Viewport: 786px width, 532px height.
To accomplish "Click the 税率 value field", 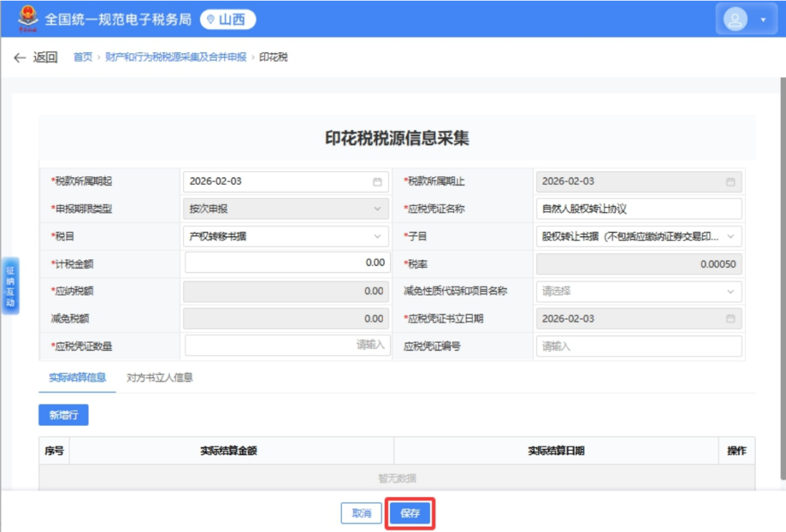I will click(639, 263).
